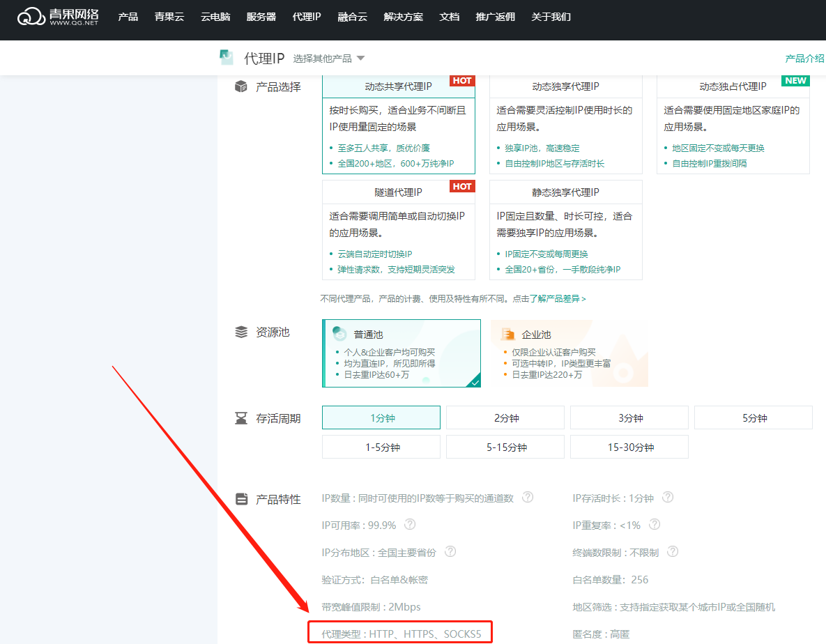Select 3分钟 survival period
The height and width of the screenshot is (644, 826).
coord(629,417)
